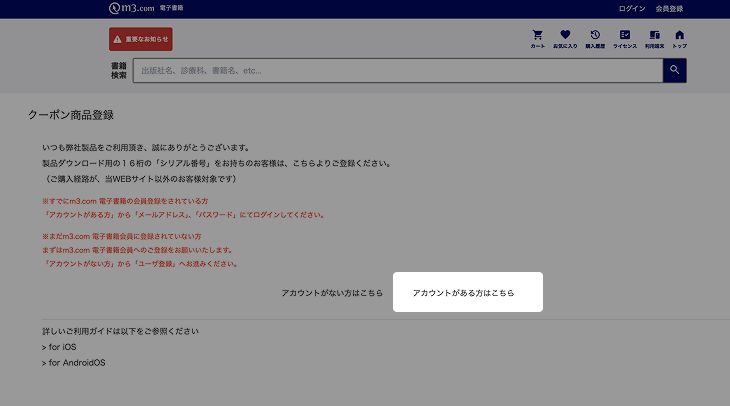Open the red 重要なお知らせ notice button
This screenshot has height=406, width=730.
(x=141, y=39)
